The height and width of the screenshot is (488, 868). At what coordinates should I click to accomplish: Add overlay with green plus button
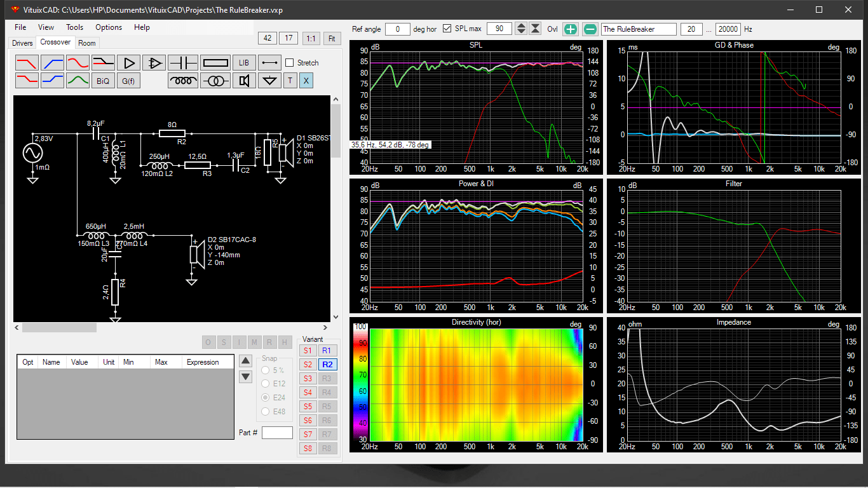(571, 29)
